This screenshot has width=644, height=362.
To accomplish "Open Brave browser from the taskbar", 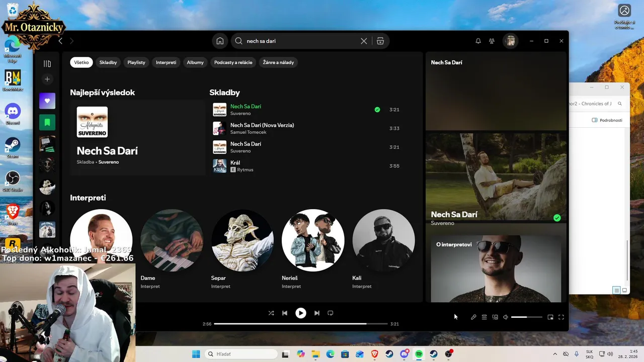I will pyautogui.click(x=374, y=354).
